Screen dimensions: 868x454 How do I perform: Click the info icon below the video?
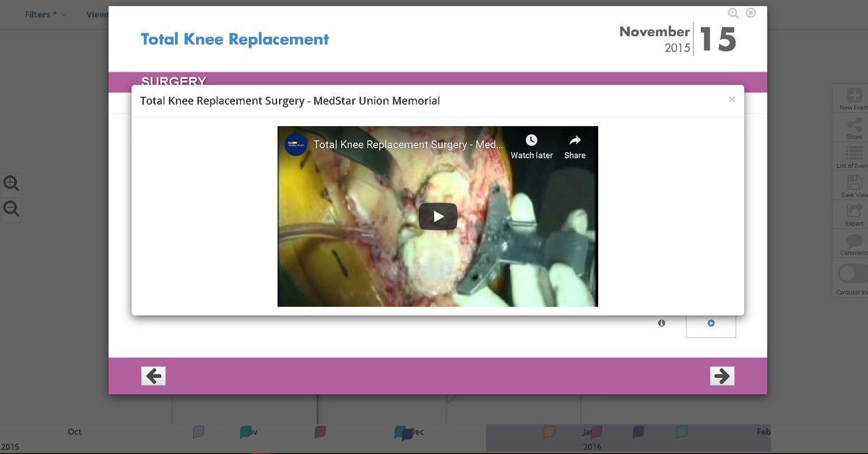[662, 323]
